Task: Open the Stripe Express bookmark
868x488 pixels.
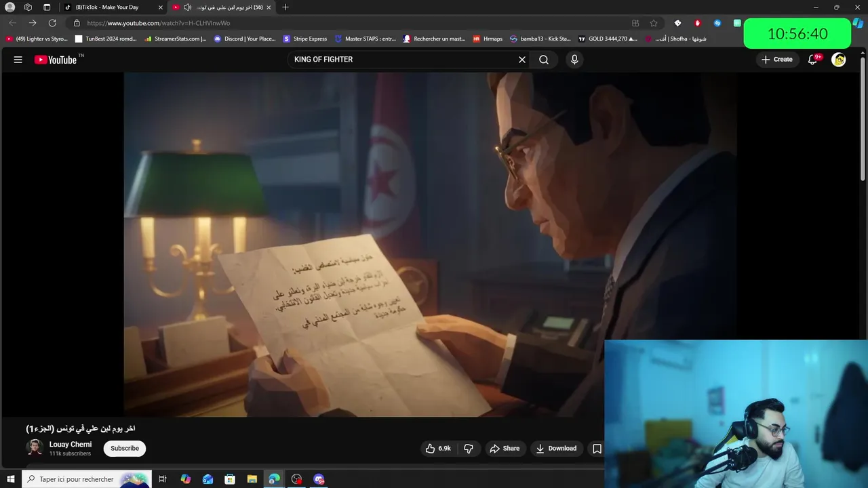Action: (305, 39)
